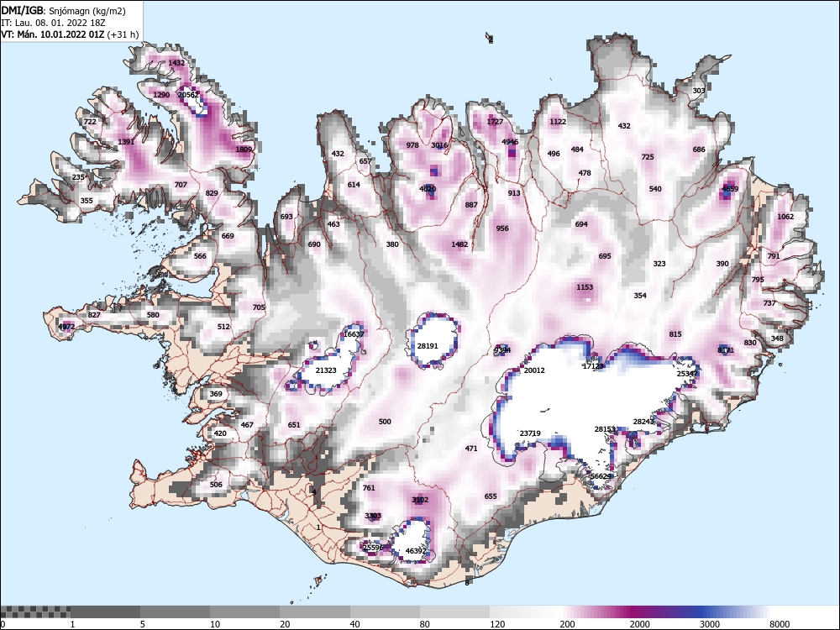Click the snow value '815'
Viewport: 840px width, 630px height.
point(675,334)
